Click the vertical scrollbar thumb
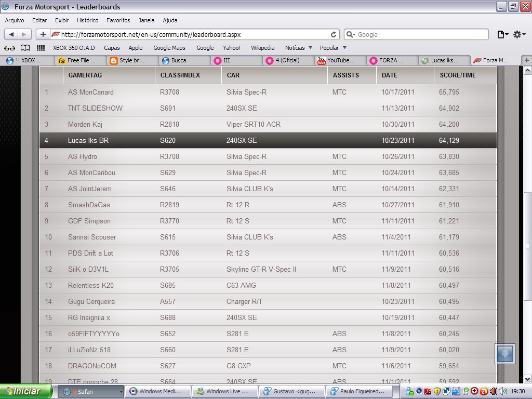Image resolution: width=532 pixels, height=399 pixels. (x=527, y=246)
